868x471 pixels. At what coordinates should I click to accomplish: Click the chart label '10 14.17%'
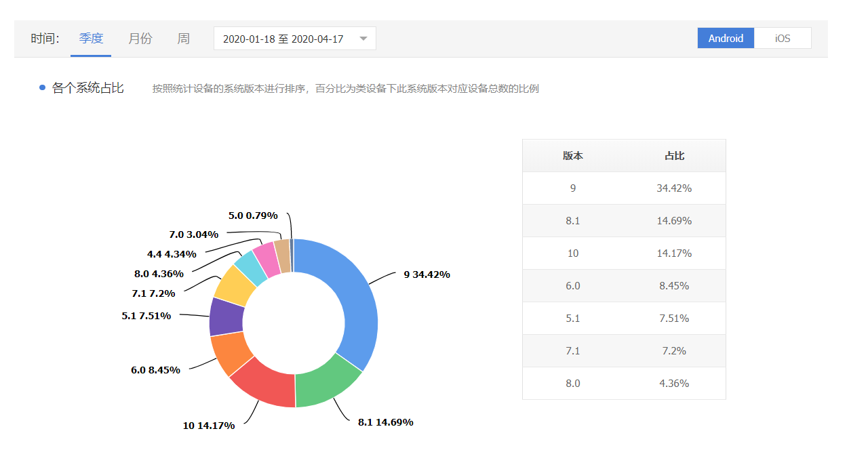[x=209, y=426]
